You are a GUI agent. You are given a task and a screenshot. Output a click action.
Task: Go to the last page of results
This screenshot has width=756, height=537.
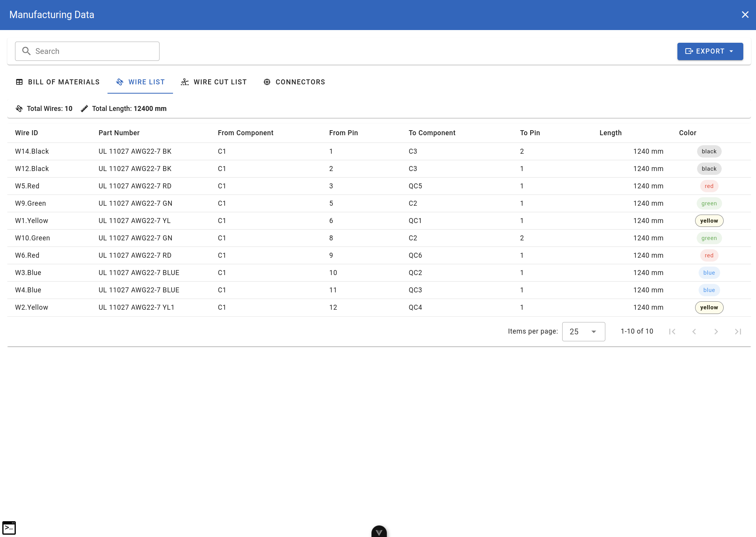738,332
